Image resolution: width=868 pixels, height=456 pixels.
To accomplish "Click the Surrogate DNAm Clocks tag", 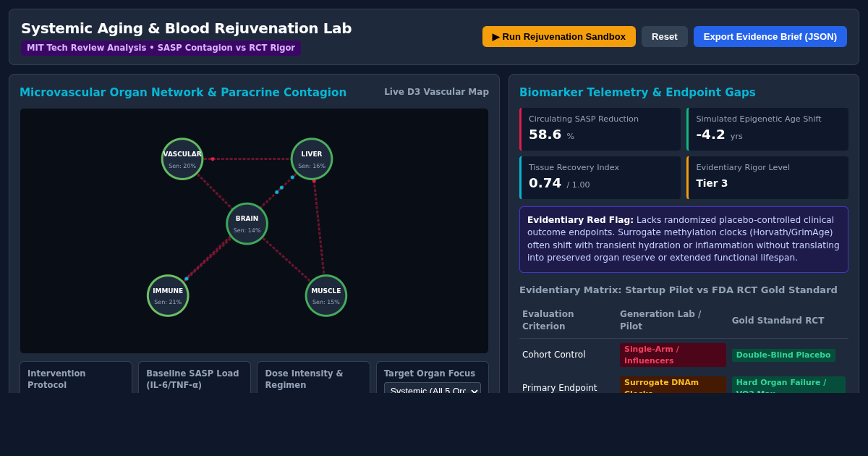I will pos(673,384).
